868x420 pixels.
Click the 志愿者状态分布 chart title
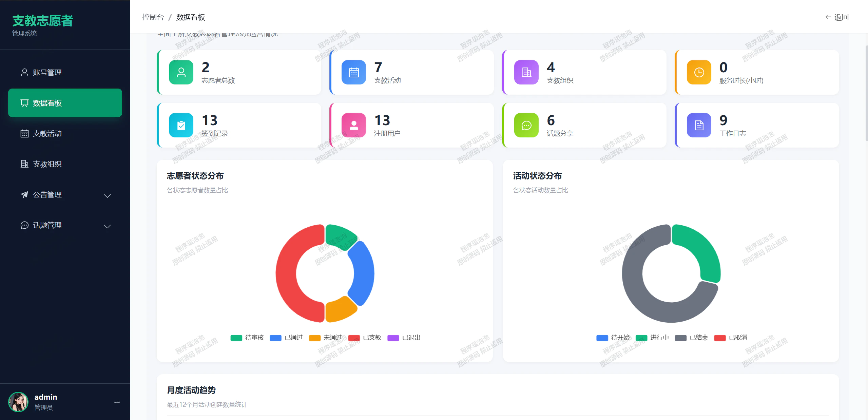[x=195, y=176]
